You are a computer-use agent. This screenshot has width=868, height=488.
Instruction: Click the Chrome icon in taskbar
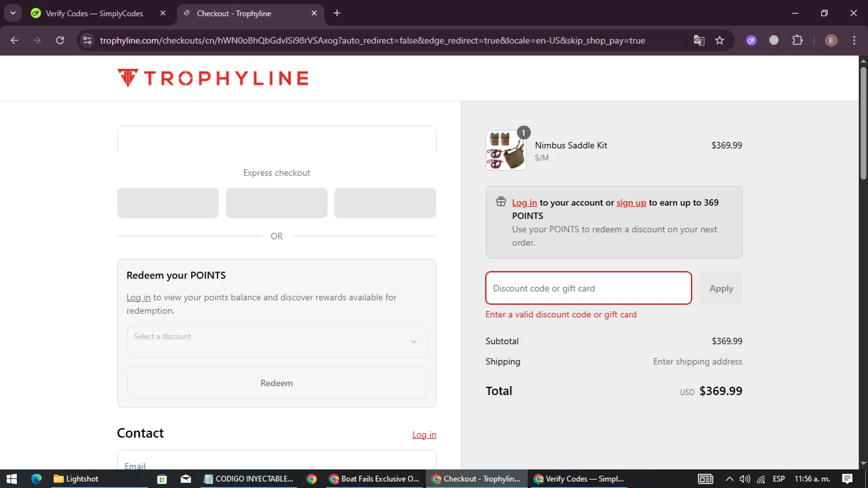pos(312,479)
